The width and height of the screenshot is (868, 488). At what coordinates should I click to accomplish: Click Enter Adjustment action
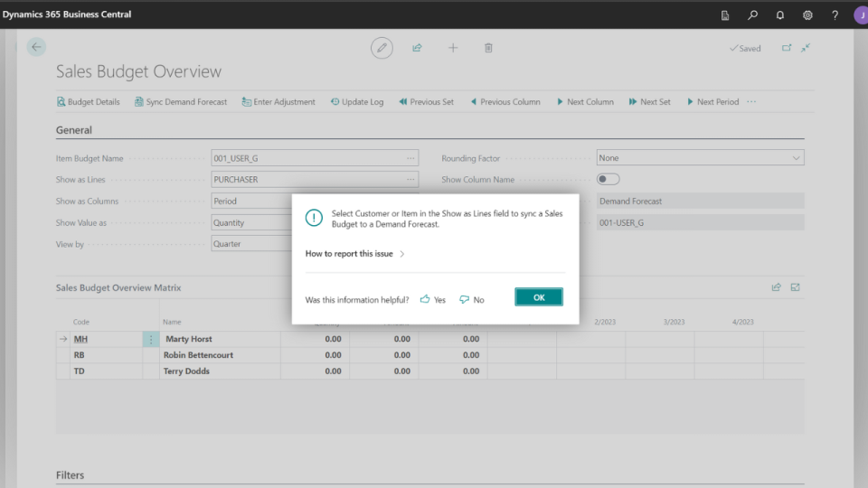pyautogui.click(x=278, y=102)
